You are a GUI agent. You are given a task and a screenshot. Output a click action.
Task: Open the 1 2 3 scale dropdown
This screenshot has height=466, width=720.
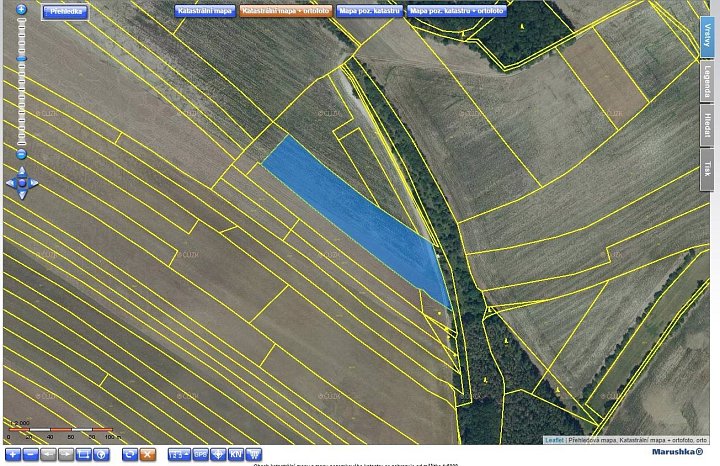click(179, 455)
